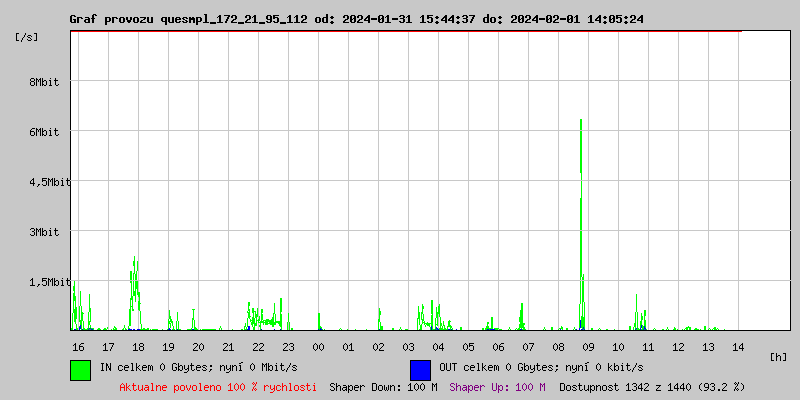Screen dimensions: 800x400
Task: Click hour 16 on the time axis
Action: tap(78, 346)
